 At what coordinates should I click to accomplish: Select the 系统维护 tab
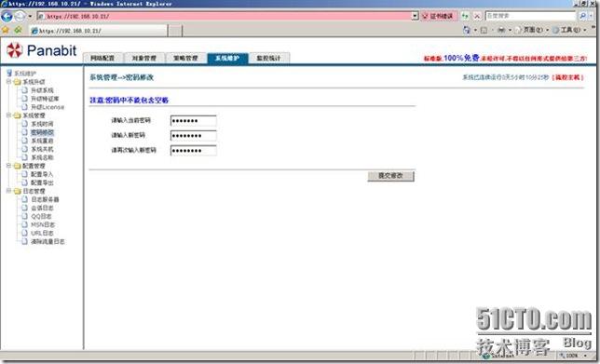[227, 58]
